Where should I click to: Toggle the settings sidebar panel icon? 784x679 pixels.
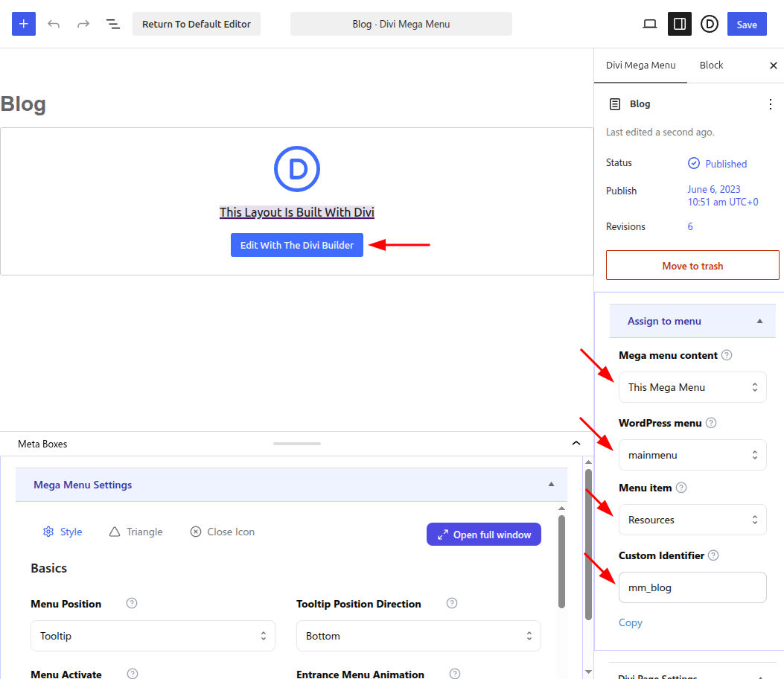tap(680, 24)
